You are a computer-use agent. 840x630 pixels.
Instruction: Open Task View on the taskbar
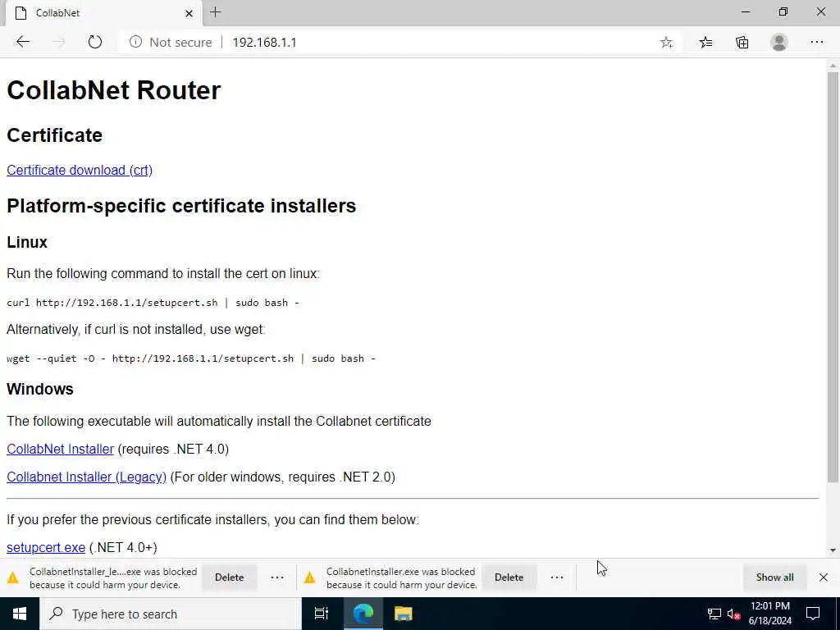[x=322, y=614]
